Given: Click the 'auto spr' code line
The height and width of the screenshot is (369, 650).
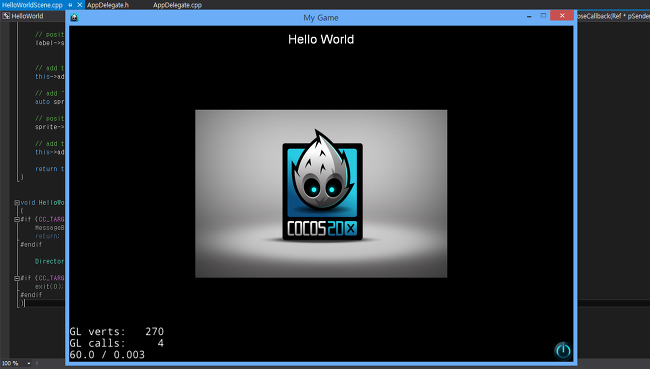Looking at the screenshot, I should coord(49,102).
